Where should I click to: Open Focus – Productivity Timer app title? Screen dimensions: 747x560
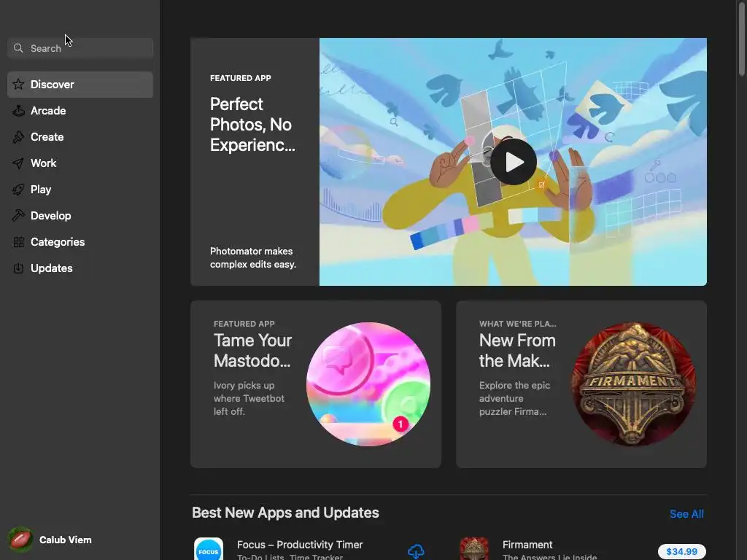pos(300,545)
